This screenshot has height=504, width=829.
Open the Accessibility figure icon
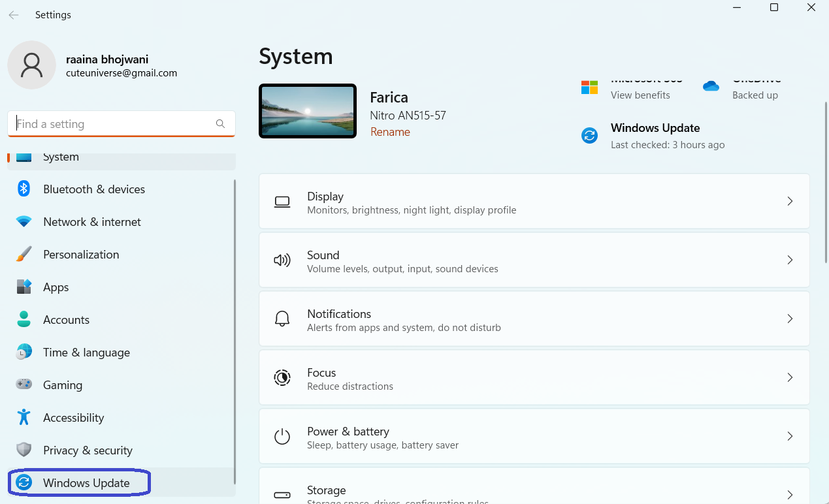coord(24,418)
